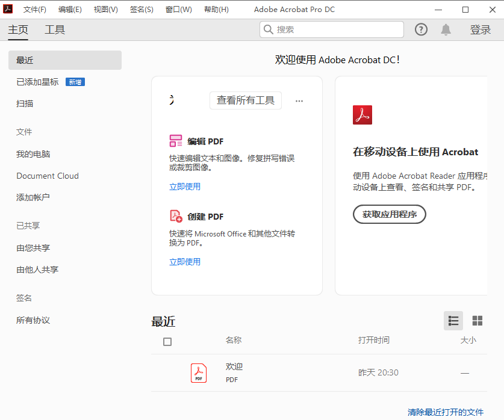504x420 pixels.
Task: Select Document Cloud in the sidebar
Action: pos(48,176)
